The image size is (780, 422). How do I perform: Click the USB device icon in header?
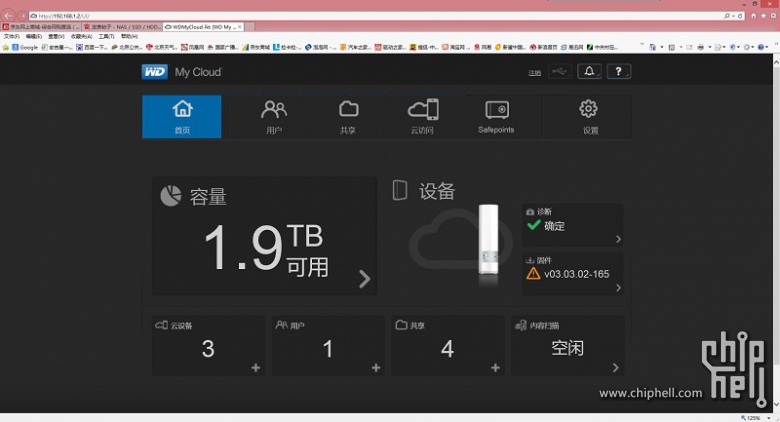[560, 72]
